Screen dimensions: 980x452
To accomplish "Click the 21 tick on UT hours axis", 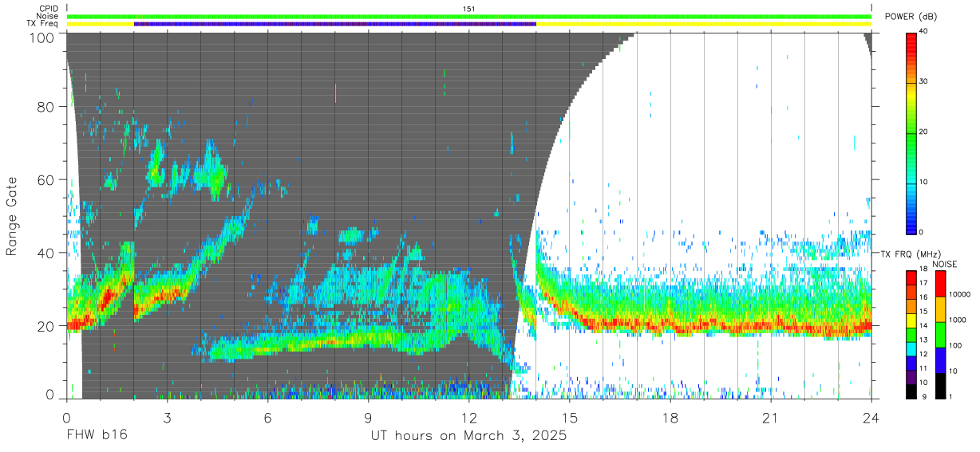I will [771, 418].
